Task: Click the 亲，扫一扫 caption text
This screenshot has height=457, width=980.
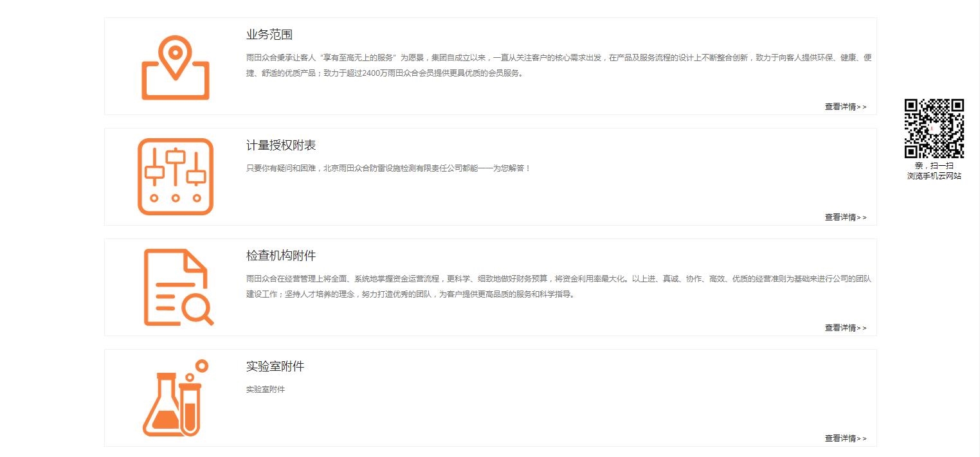Action: pos(934,166)
